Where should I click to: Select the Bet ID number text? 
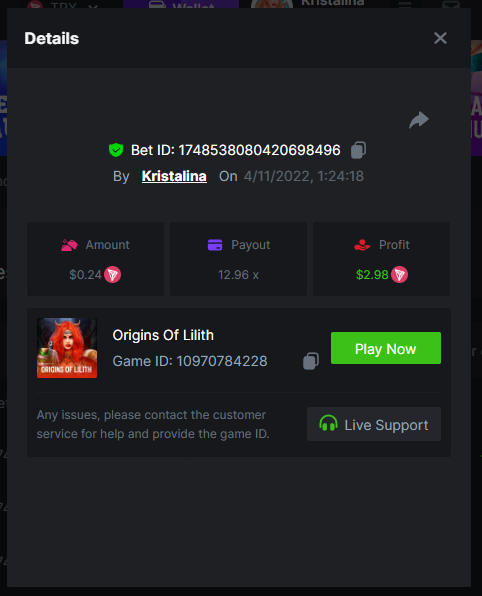point(259,150)
